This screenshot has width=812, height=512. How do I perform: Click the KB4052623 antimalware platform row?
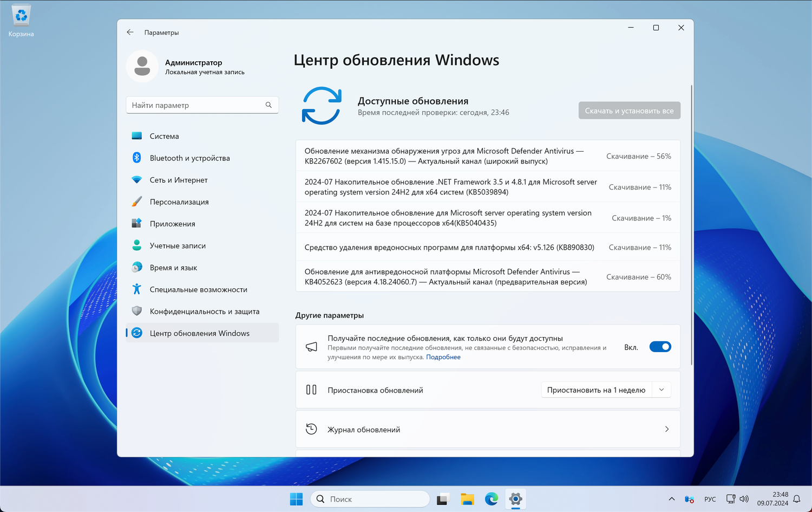tap(488, 277)
